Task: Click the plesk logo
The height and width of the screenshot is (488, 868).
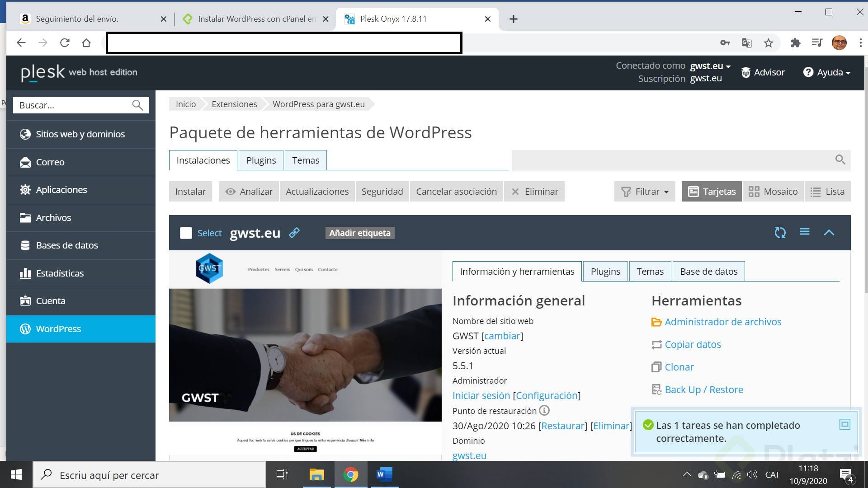Action: coord(79,72)
